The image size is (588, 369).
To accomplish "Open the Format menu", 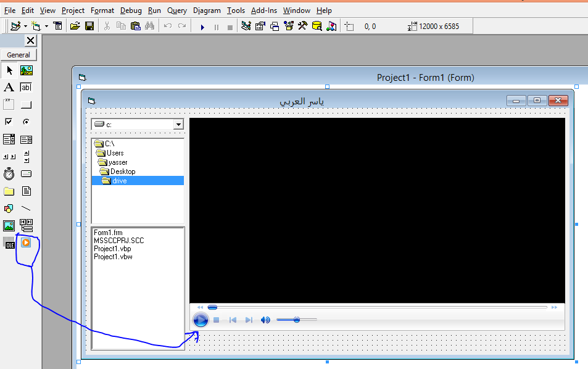I will 102,10.
